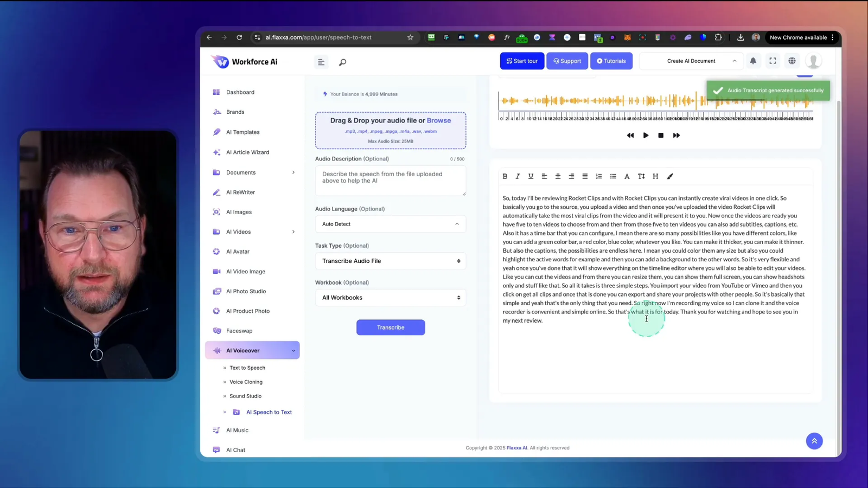Image resolution: width=868 pixels, height=488 pixels.
Task: Open Chrome extensions puzzle icon
Action: point(718,37)
